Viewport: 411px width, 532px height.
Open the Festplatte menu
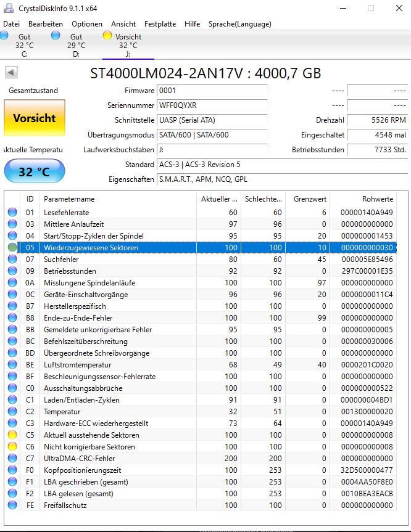tap(160, 24)
